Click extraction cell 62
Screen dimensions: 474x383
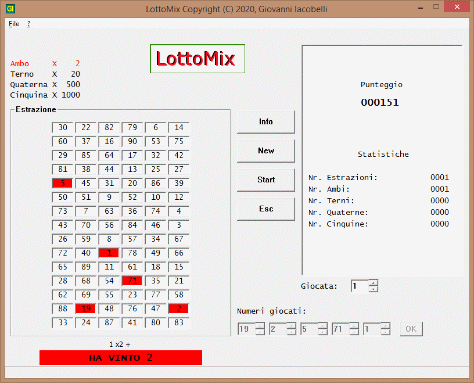pos(62,295)
